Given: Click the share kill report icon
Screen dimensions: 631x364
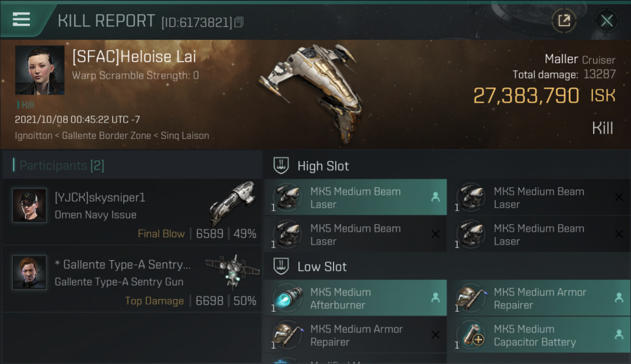Looking at the screenshot, I should pyautogui.click(x=564, y=21).
